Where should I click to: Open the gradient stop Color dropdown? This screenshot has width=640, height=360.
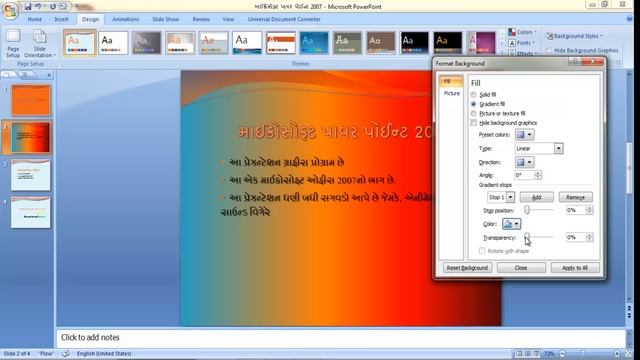click(x=511, y=224)
